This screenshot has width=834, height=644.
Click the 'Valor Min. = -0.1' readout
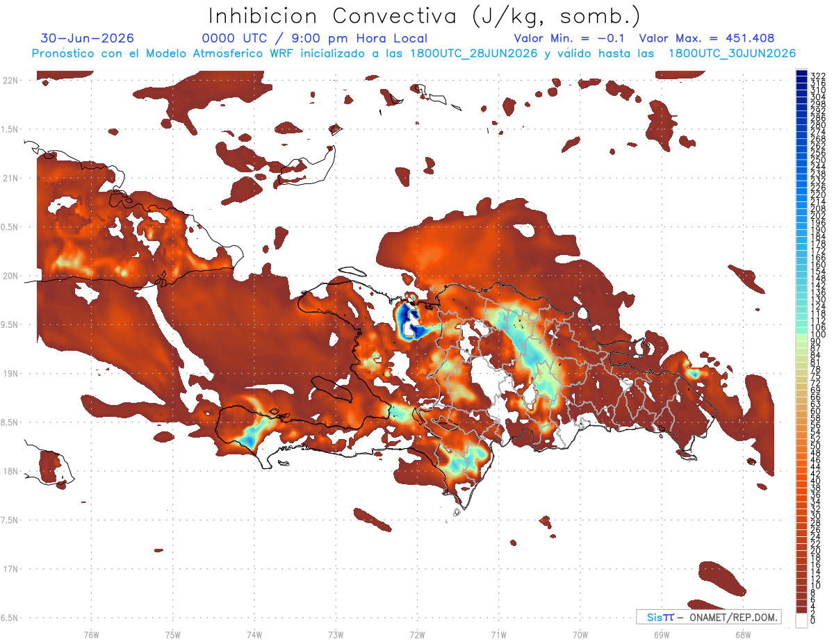pos(570,38)
